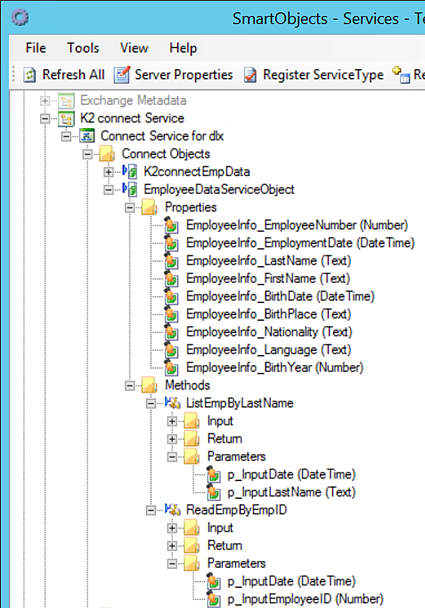Viewport: 425px width, 608px height.
Task: Click the ListEmpByLastName method icon
Action: click(173, 403)
